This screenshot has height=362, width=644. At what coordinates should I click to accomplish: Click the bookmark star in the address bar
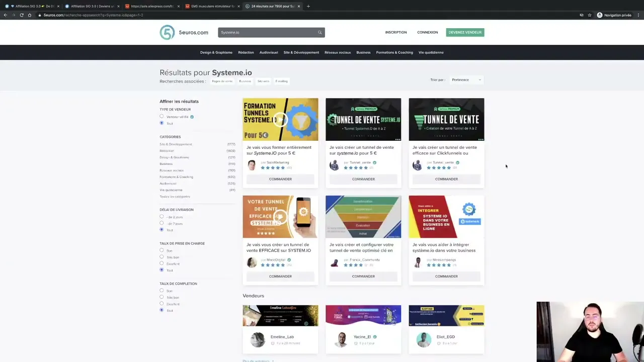[x=589, y=15]
